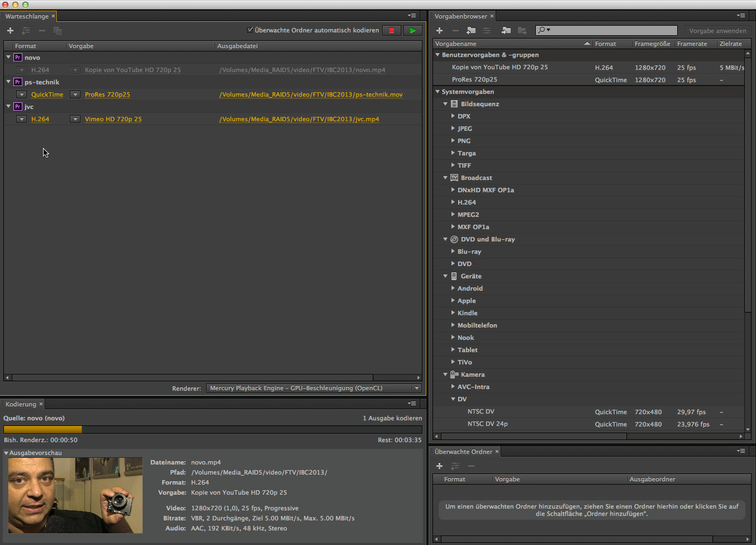Create a new preset in Vorgabenbrowser
Screen dimensions: 756x545
[x=439, y=31]
